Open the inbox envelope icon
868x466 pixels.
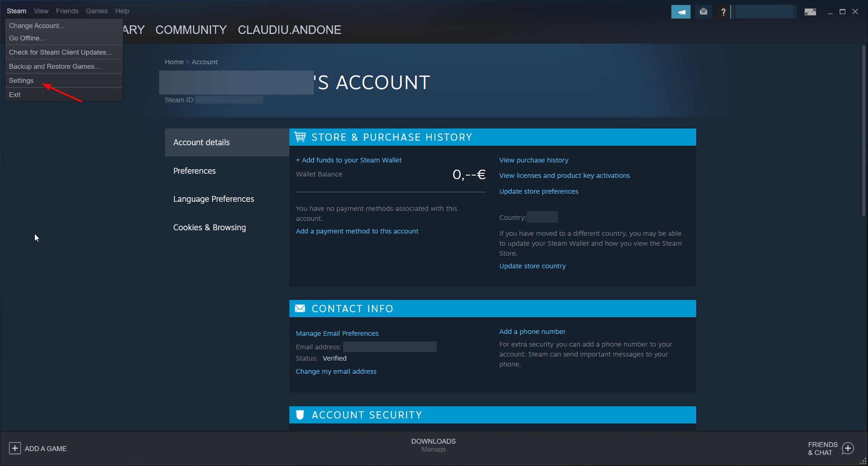[703, 12]
